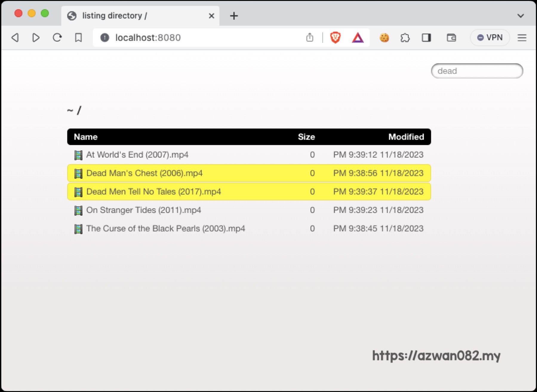Open The Curse of the Black Pearls (2003).mp4
Viewport: 537px width, 392px height.
166,229
